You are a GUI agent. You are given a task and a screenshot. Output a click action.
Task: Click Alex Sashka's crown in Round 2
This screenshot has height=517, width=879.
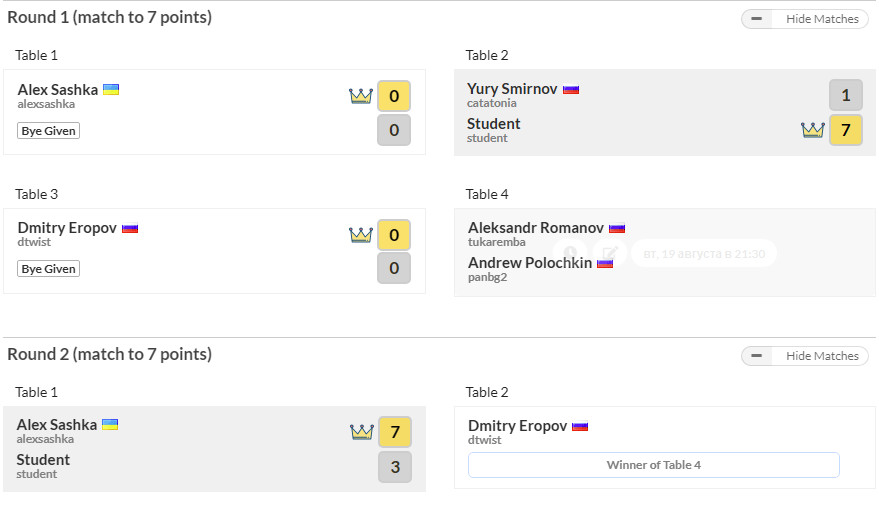[362, 432]
